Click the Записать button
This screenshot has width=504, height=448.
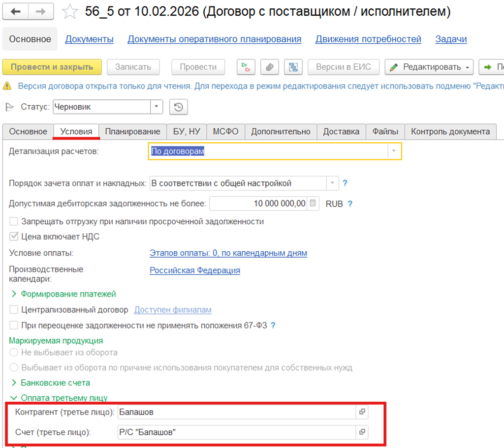pos(133,67)
